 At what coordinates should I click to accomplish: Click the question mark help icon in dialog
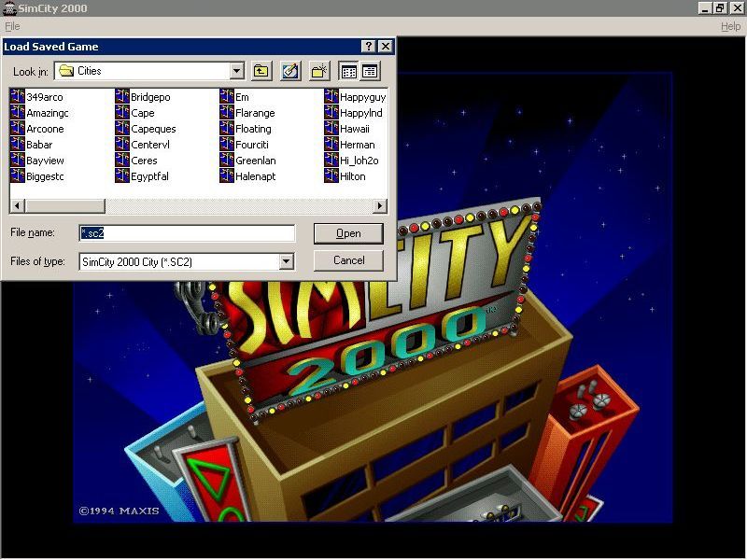coord(368,46)
